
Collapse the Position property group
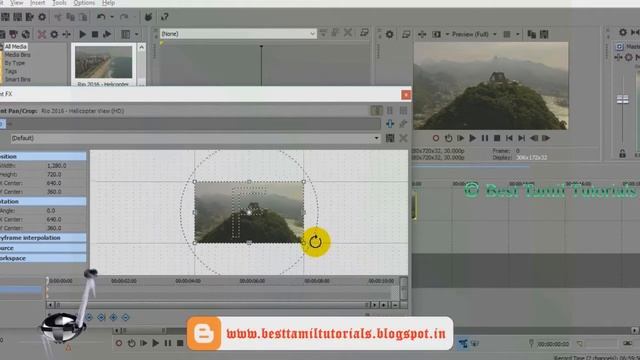point(43,156)
